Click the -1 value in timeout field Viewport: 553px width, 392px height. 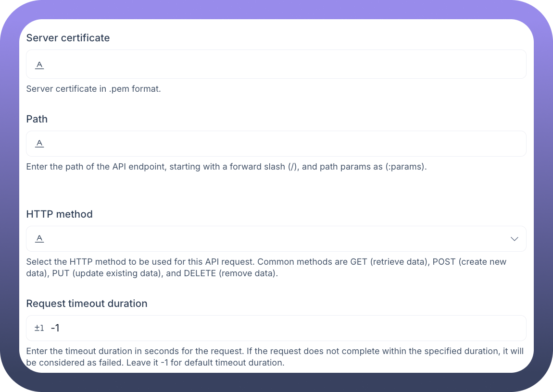coord(55,328)
